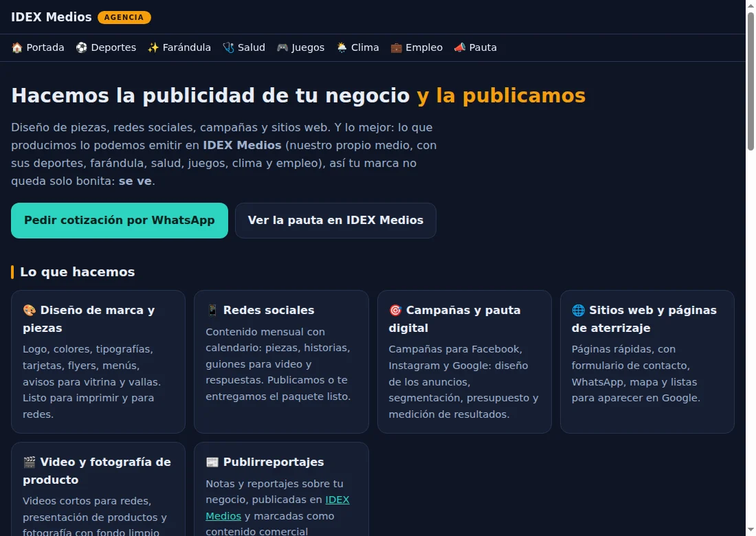Click Ver la pauta en IDEX Medios button
756x536 pixels.
click(335, 221)
